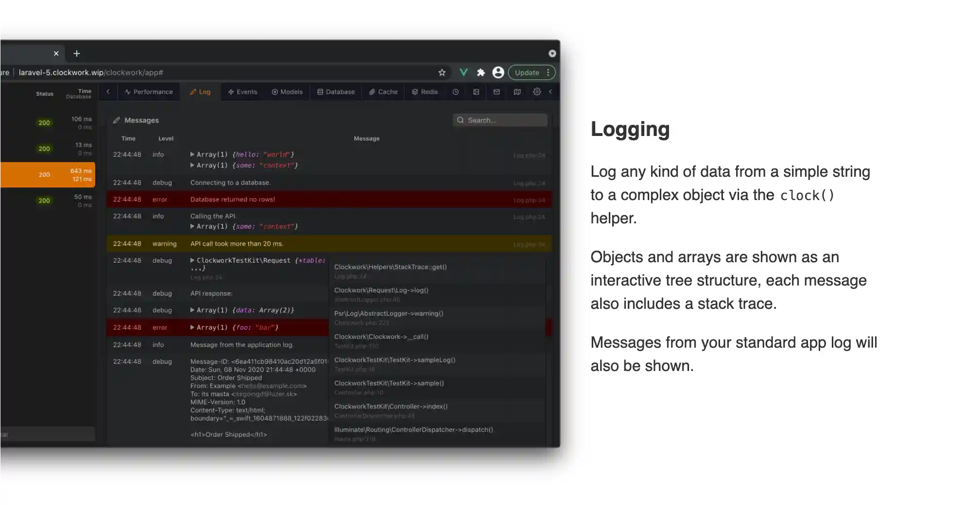Open the map icon tab in Clockwork toolbar
980x505 pixels.
point(517,92)
